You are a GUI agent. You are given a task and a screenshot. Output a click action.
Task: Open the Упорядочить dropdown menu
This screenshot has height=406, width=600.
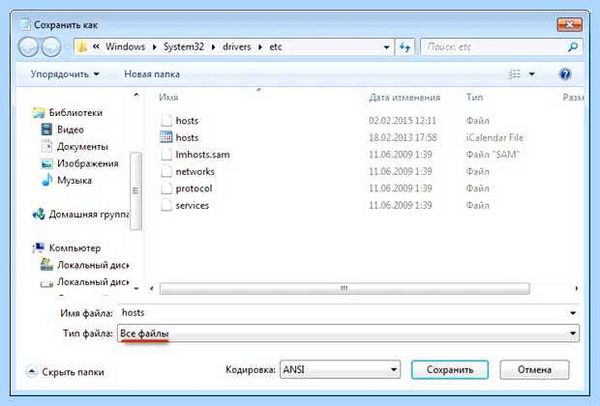point(65,74)
